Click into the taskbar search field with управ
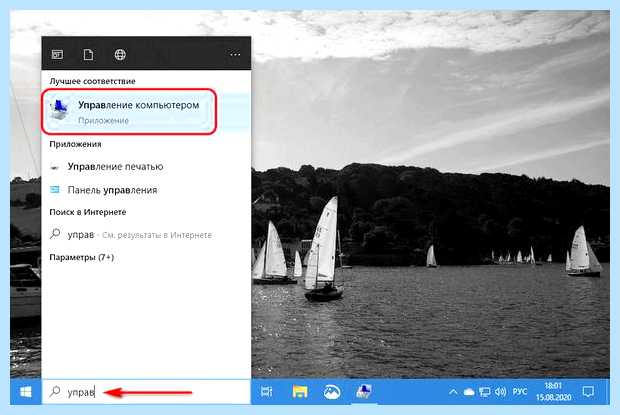 click(146, 392)
